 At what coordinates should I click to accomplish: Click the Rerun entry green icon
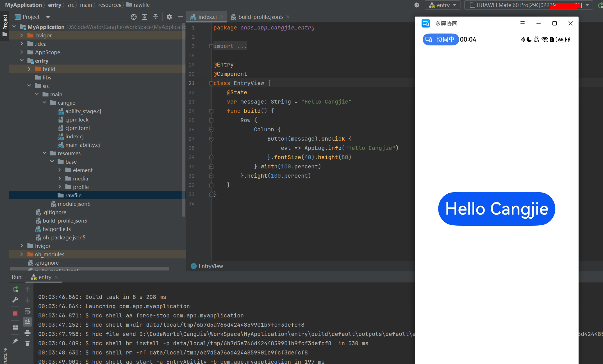click(x=15, y=289)
